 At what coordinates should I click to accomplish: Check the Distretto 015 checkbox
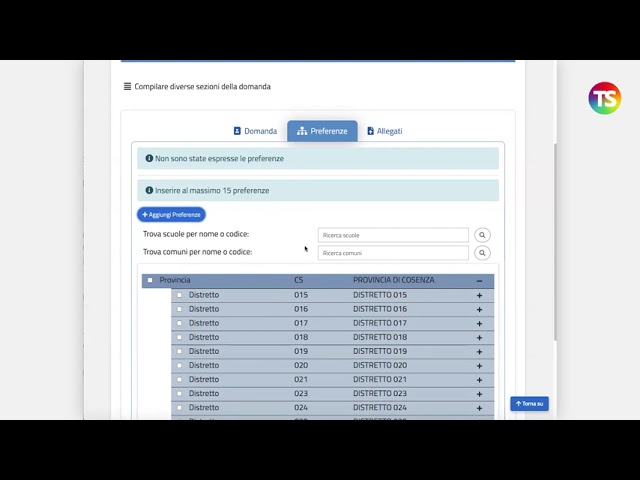click(179, 295)
